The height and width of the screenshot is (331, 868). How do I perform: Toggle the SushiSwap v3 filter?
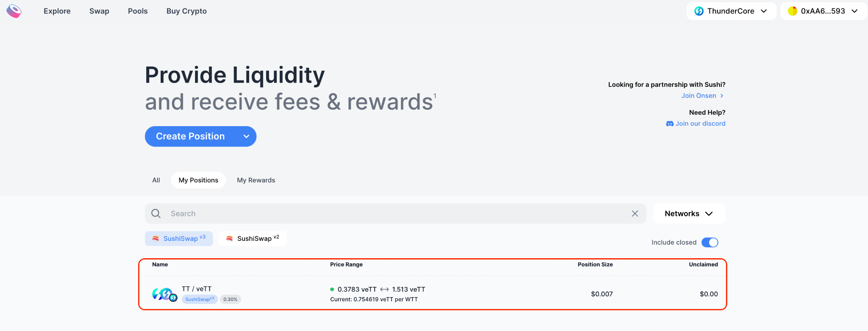tap(179, 238)
